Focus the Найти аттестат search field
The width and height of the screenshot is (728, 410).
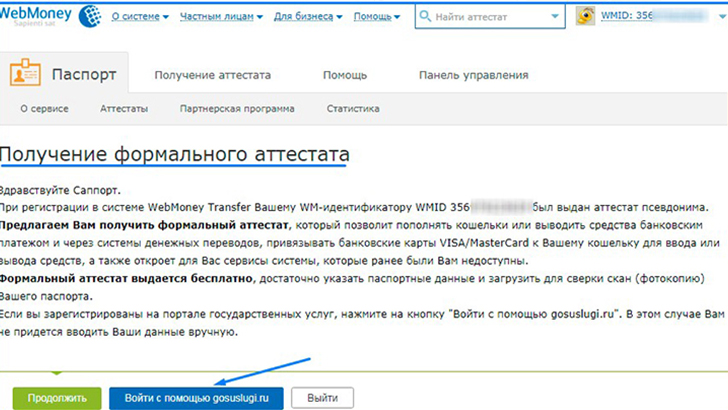pos(490,17)
